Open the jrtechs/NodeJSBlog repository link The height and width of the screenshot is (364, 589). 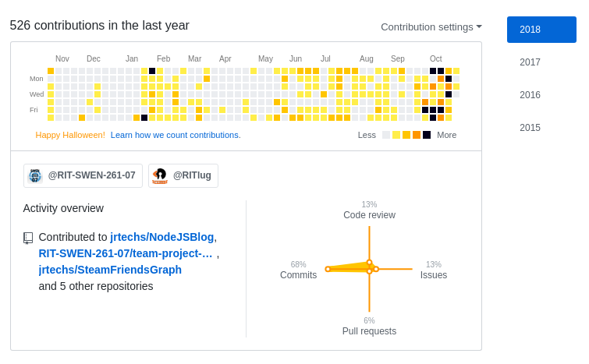point(162,237)
